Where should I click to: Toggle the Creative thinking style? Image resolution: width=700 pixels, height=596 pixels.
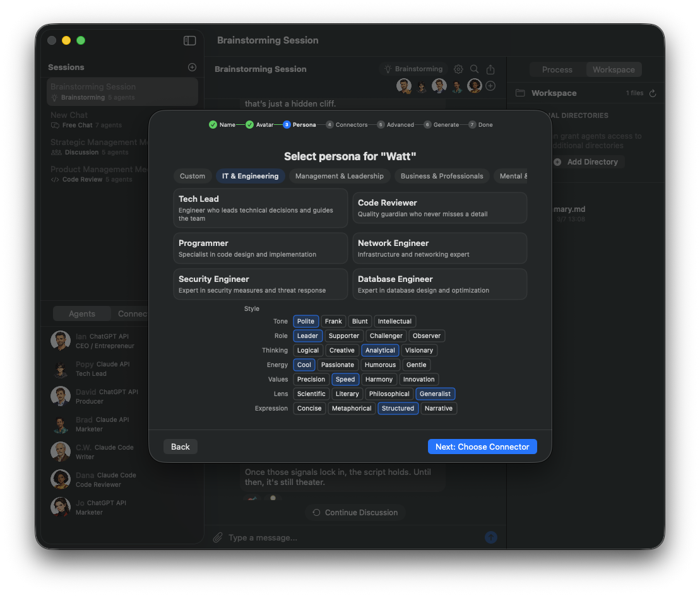click(x=341, y=350)
